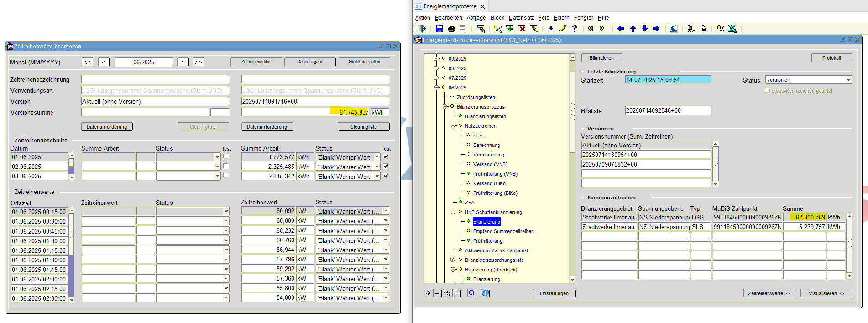The height and width of the screenshot is (323, 868).
Task: Expand the 09/2025 tree node
Action: pyautogui.click(x=436, y=58)
